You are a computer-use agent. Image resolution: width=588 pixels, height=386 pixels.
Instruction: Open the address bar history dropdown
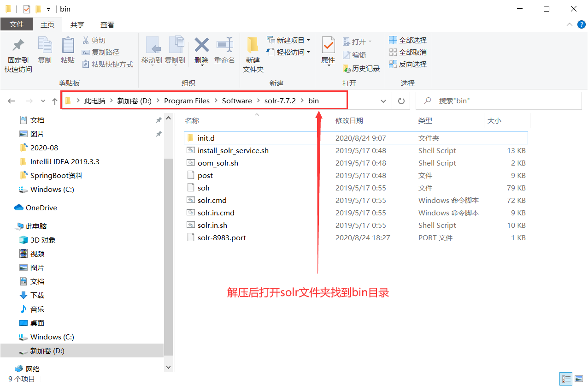click(x=383, y=101)
